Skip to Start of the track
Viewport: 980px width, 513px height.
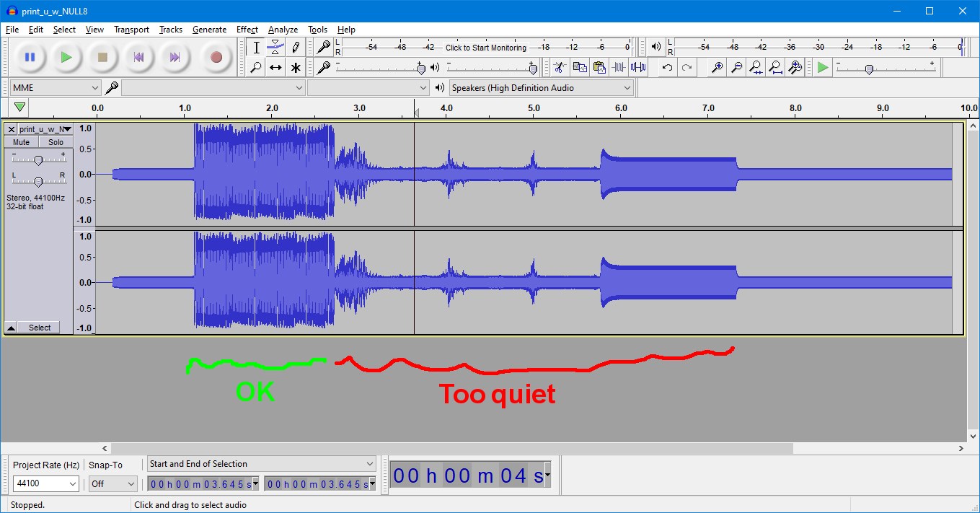coord(138,57)
